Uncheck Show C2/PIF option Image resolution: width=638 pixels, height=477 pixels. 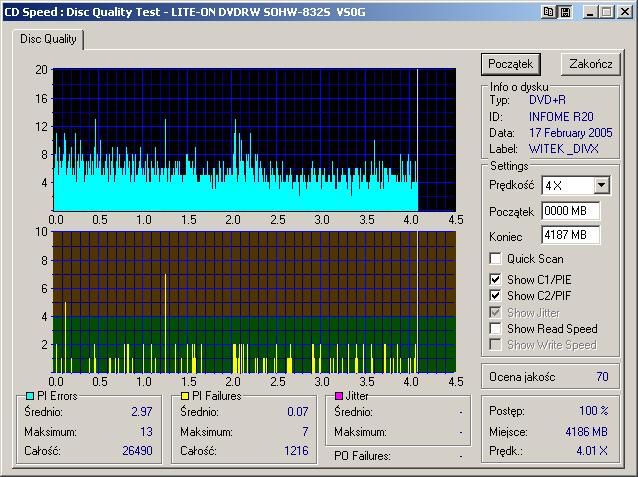point(495,296)
